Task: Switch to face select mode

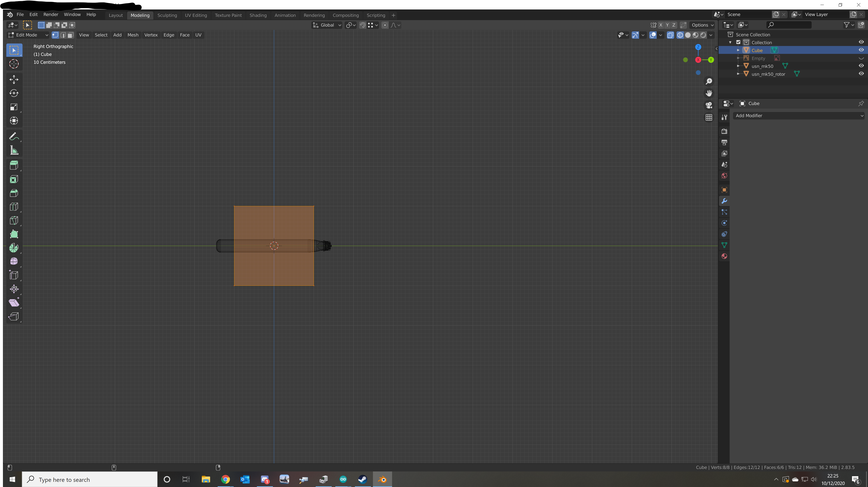Action: 71,35
